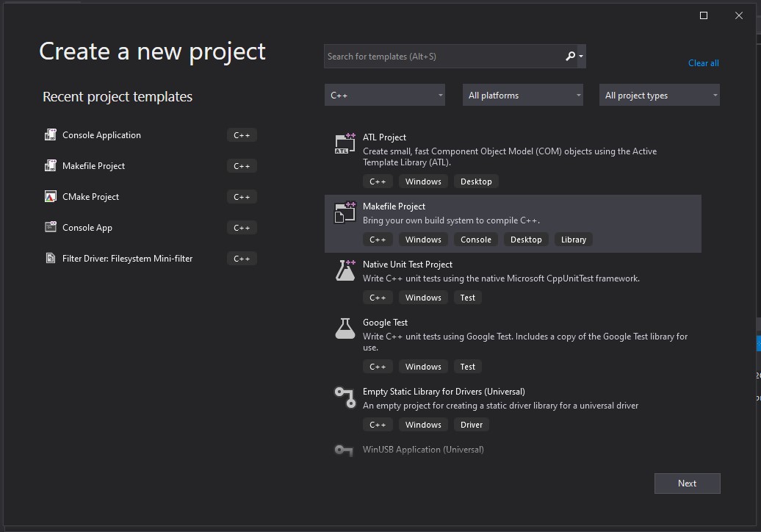761x532 pixels.
Task: Select the Makefile Project title in template list
Action: [x=394, y=206]
